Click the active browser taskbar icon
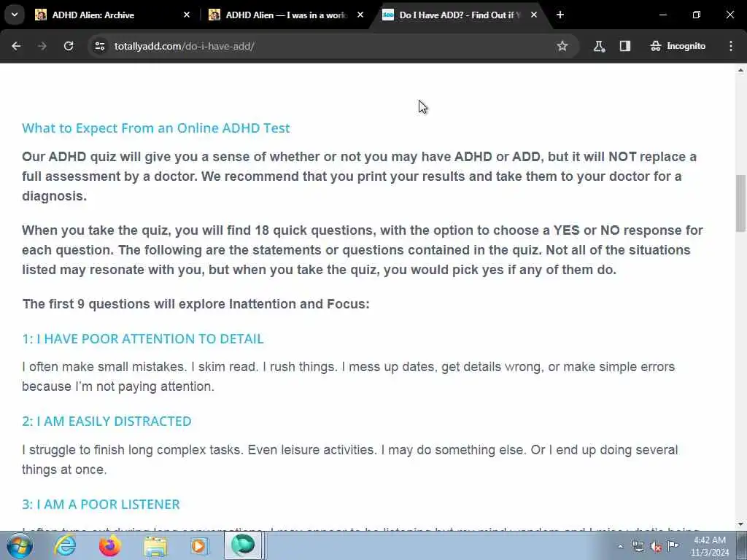 click(243, 545)
